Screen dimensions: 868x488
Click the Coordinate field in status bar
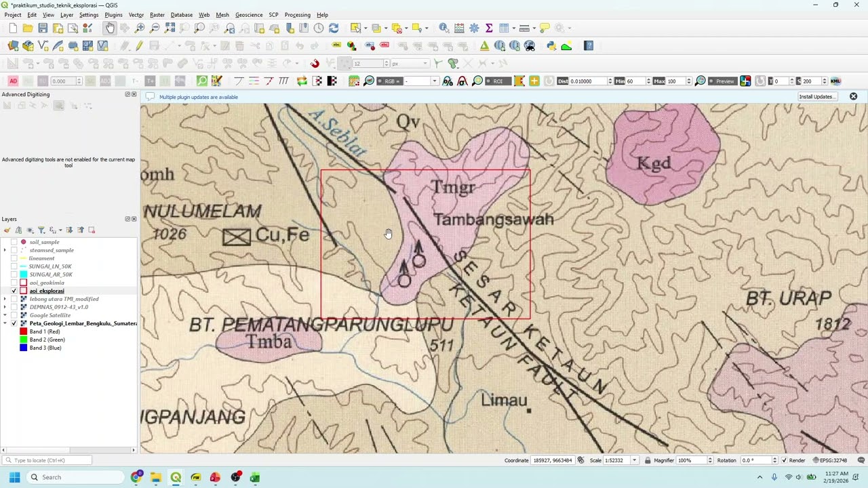(552, 460)
